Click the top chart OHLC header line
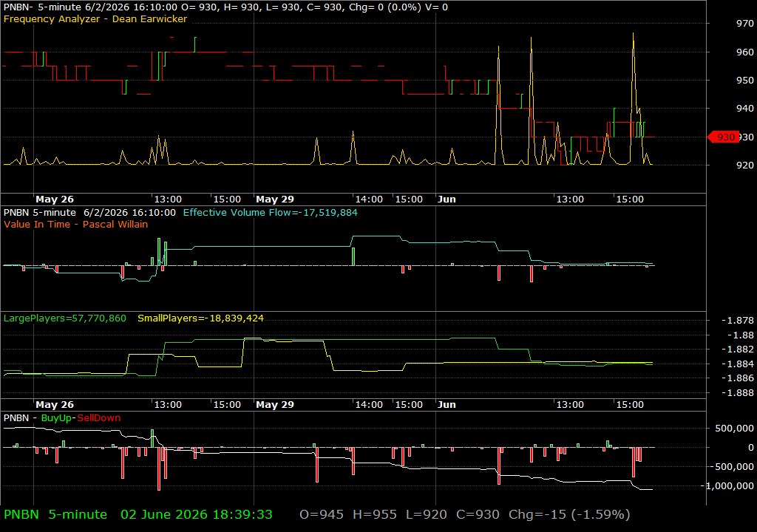The image size is (757, 532). [225, 7]
